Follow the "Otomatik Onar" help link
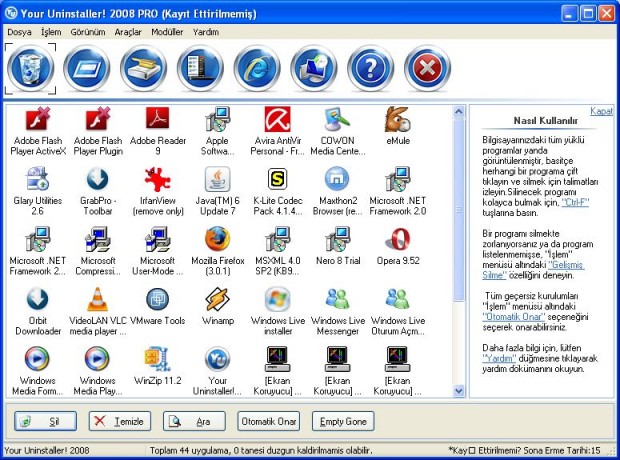The image size is (620, 460). coord(513,317)
